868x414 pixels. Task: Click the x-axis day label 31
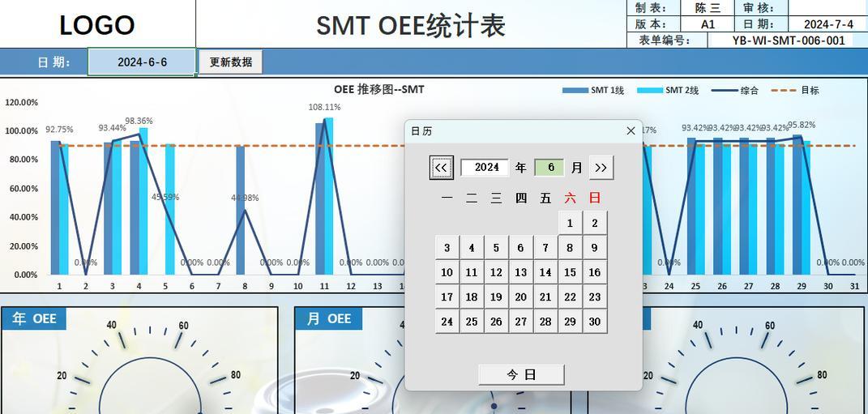click(853, 286)
